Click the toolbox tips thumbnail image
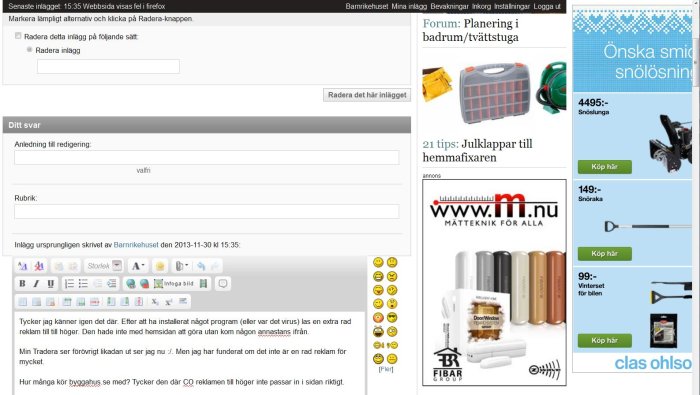The height and width of the screenshot is (395, 700). coord(494,93)
